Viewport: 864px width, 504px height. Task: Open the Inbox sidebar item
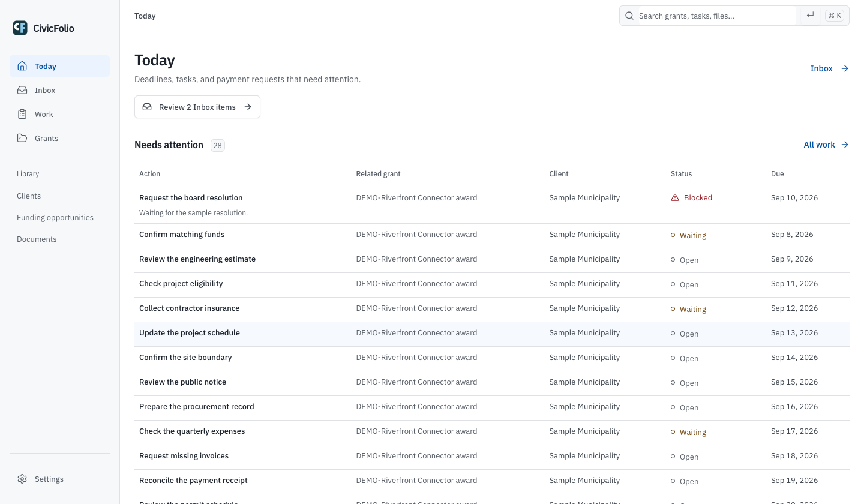coord(59,90)
